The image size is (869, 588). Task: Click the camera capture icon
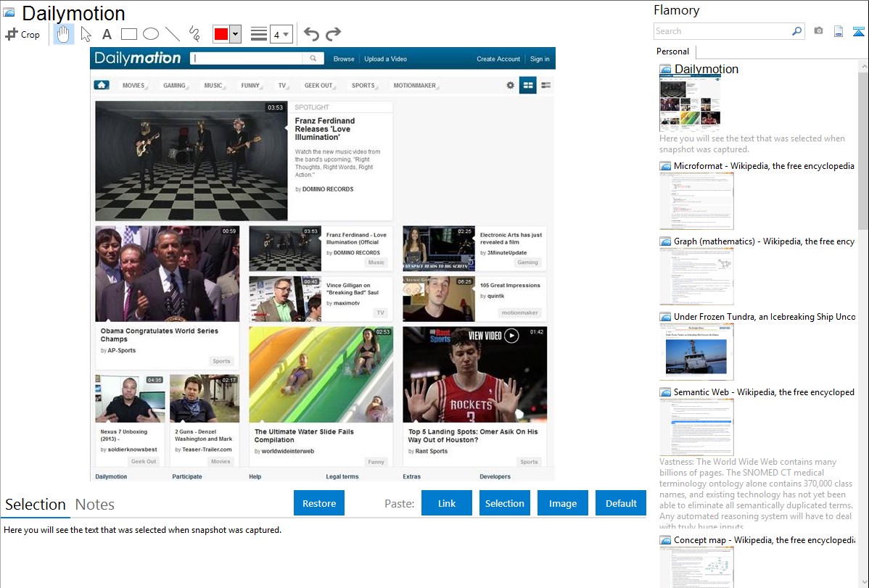(x=818, y=31)
